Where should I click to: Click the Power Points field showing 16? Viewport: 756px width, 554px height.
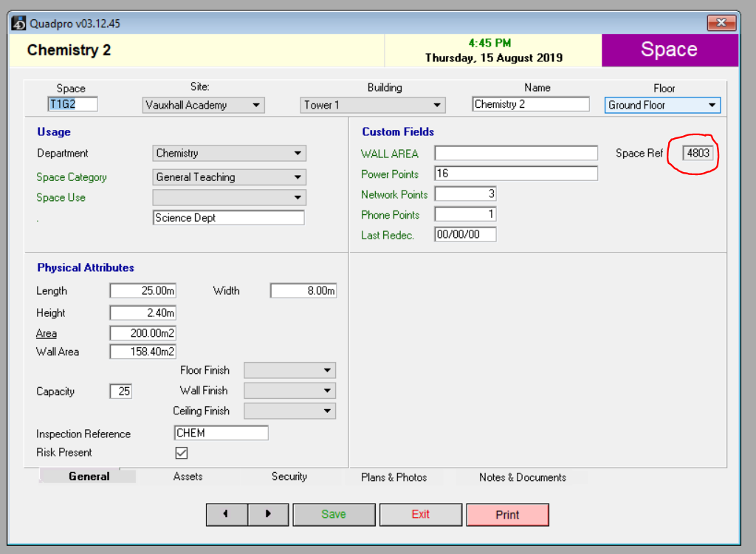pyautogui.click(x=516, y=174)
